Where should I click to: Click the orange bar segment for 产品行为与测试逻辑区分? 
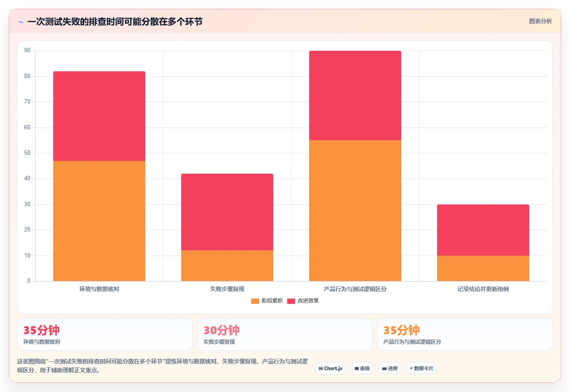pos(355,210)
